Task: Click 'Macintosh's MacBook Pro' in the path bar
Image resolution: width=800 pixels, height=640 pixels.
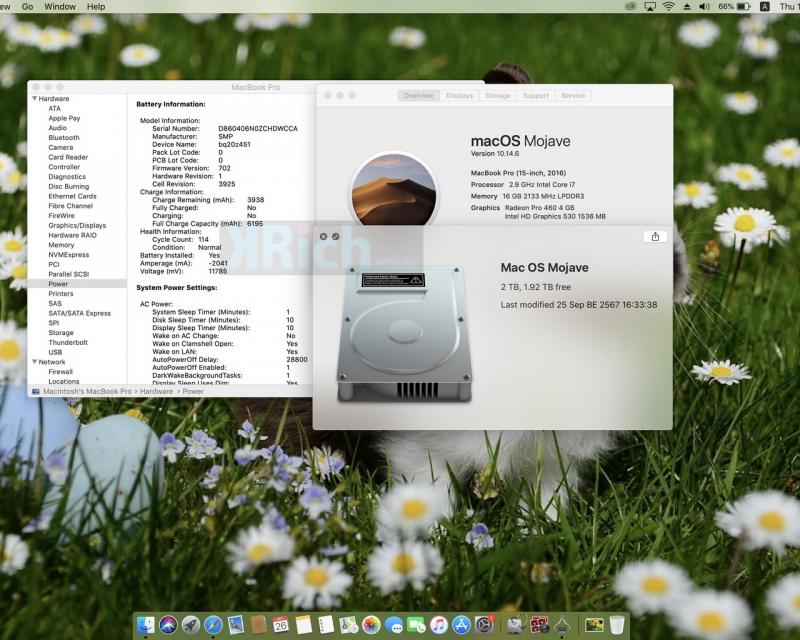Action: (87, 391)
